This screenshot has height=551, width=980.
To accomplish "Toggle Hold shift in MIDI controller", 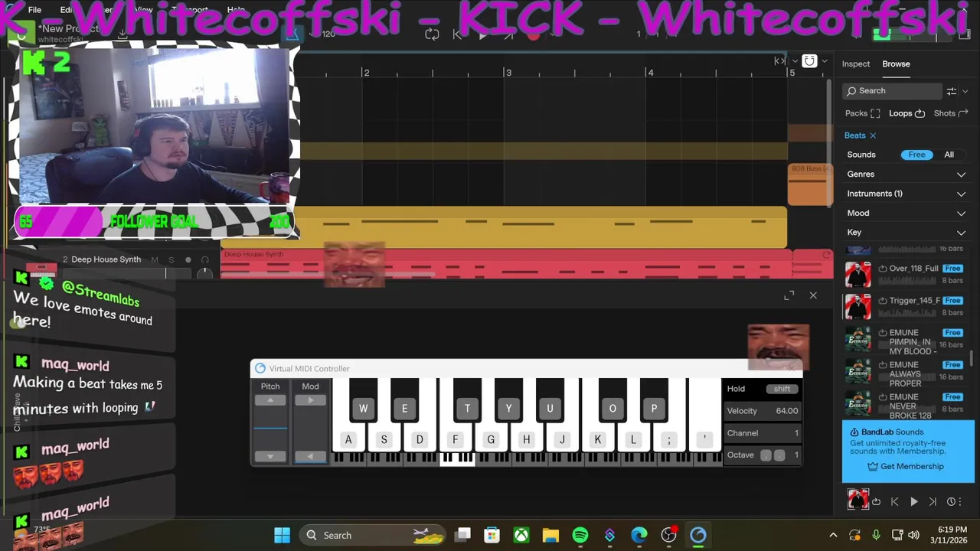I will (782, 389).
